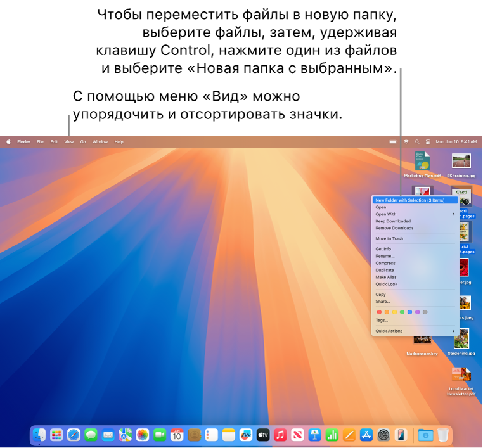
Task: Click the Wi-Fi status icon
Action: point(406,142)
